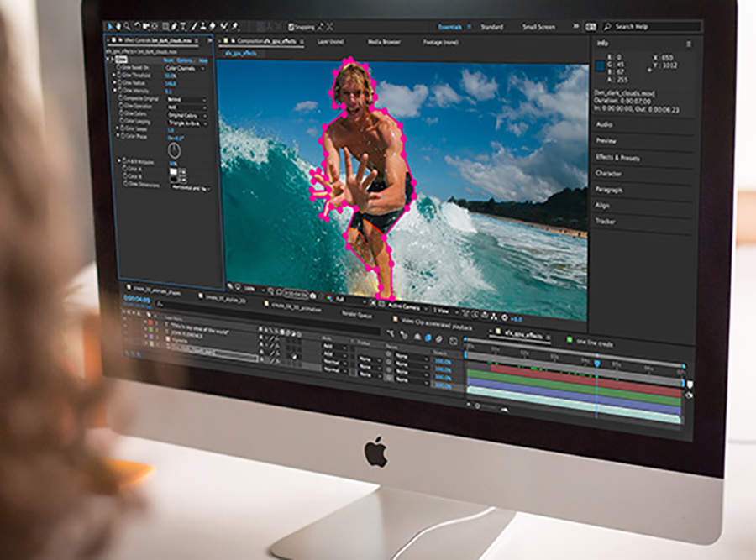Switch to Standard workspace
The image size is (756, 560).
pyautogui.click(x=491, y=27)
